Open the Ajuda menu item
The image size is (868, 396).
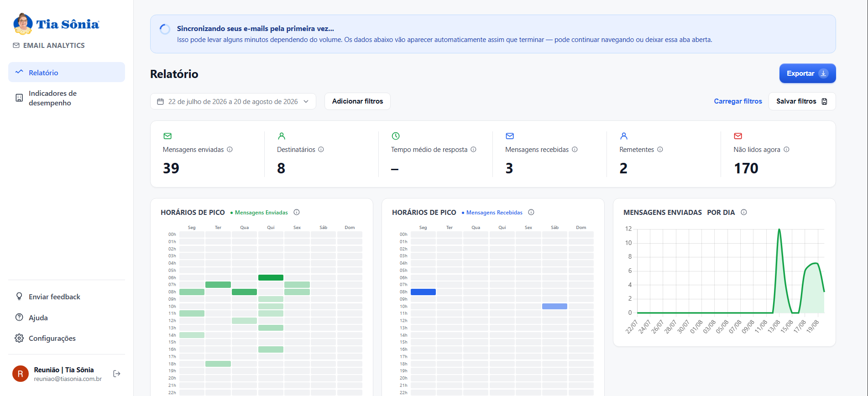[67, 318]
